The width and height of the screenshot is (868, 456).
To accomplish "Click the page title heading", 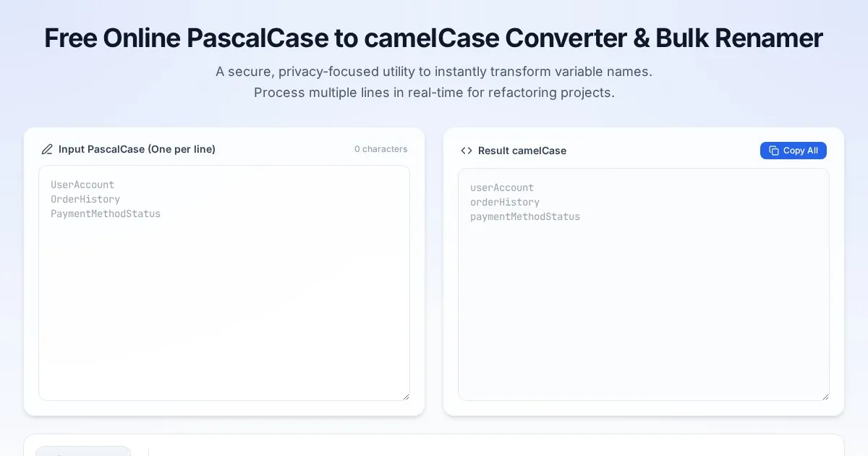I will click(434, 38).
